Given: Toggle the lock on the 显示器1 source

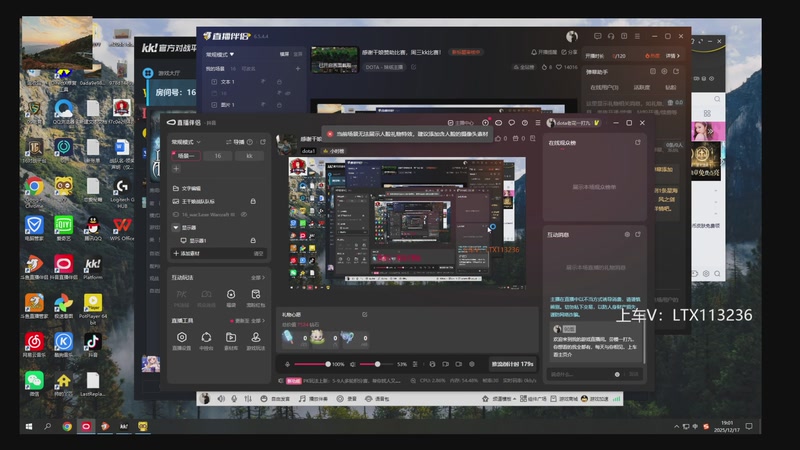Looking at the screenshot, I should click(253, 240).
